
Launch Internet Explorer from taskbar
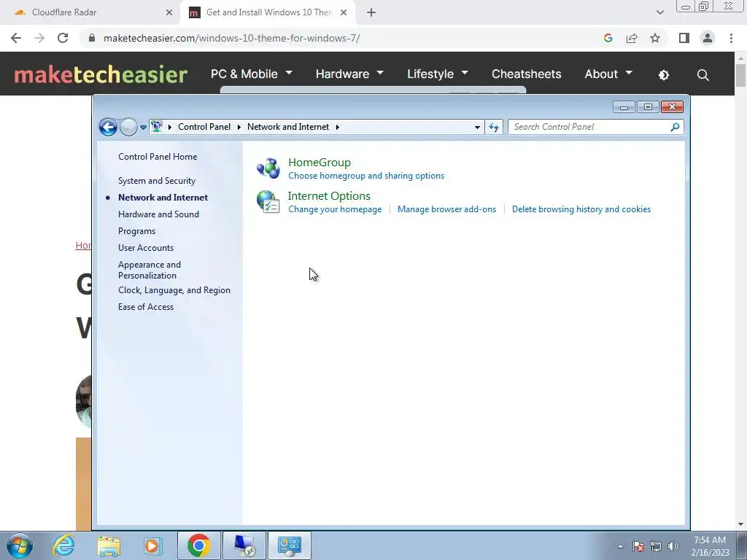(x=64, y=545)
